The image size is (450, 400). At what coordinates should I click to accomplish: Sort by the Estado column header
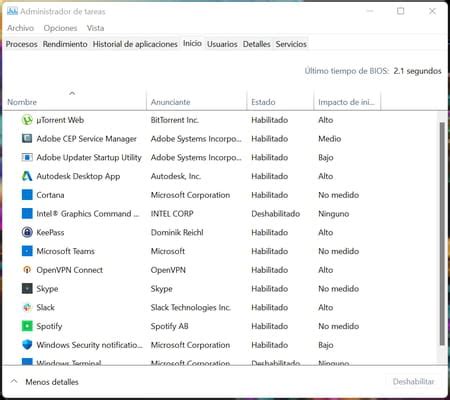coord(280,102)
